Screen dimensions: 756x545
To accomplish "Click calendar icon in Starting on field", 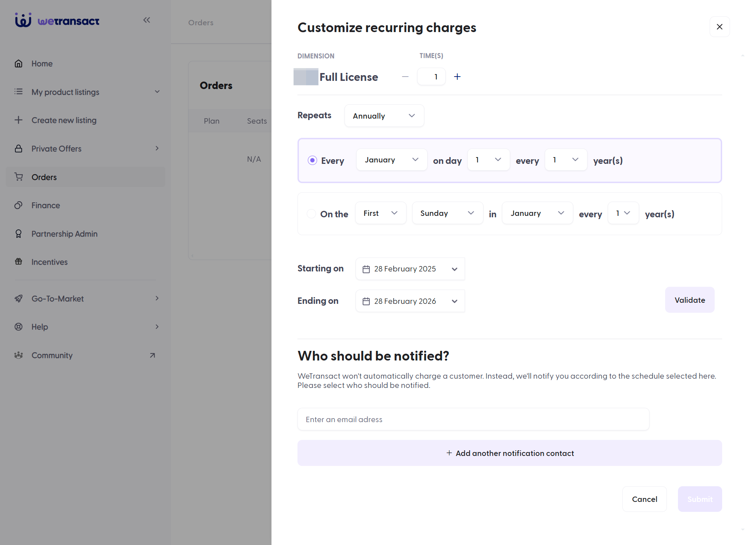I will coord(366,269).
